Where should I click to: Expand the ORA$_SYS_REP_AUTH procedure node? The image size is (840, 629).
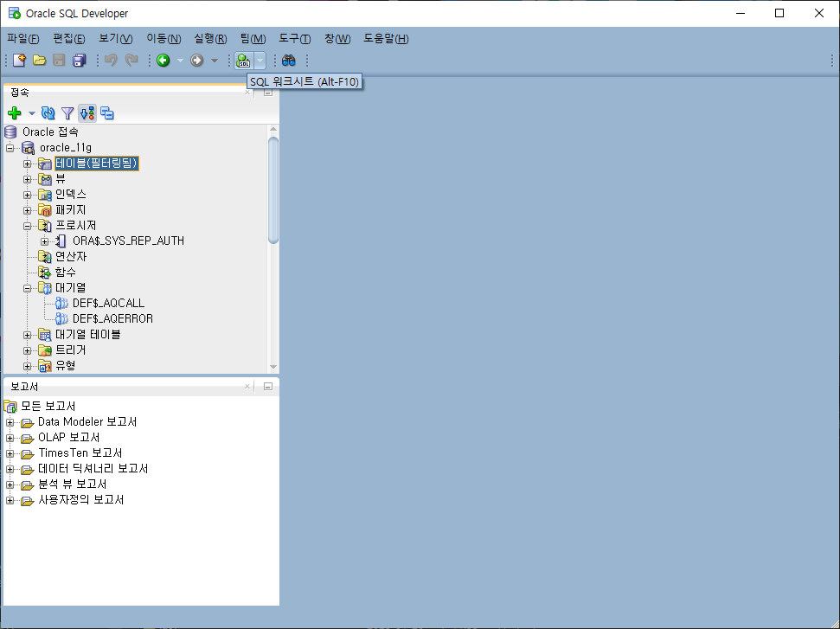tap(44, 241)
